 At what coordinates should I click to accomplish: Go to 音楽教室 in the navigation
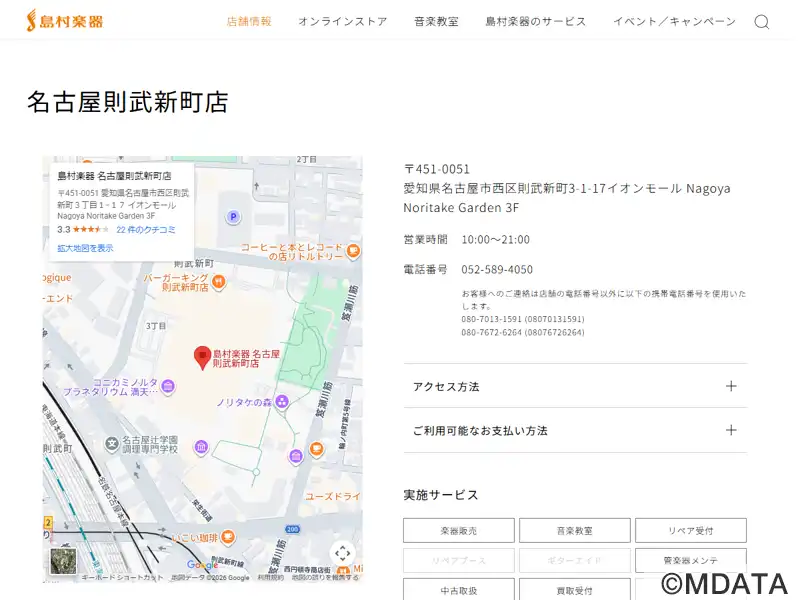(436, 21)
